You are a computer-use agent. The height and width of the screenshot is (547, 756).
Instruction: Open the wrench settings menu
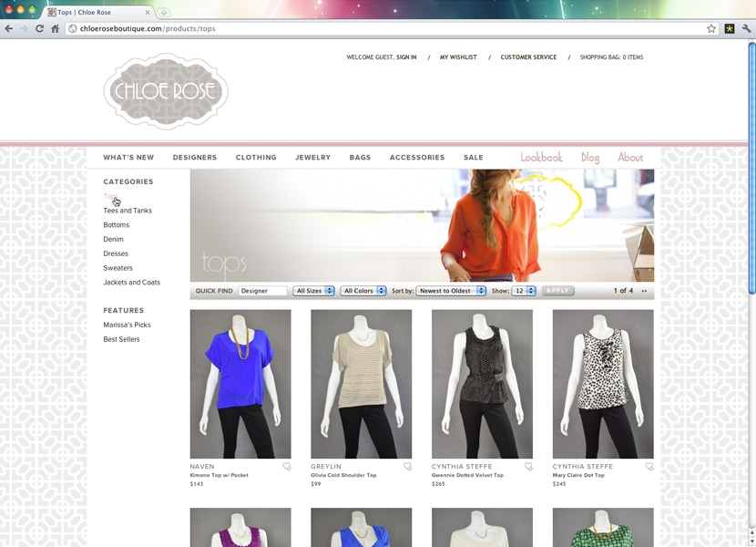(746, 28)
